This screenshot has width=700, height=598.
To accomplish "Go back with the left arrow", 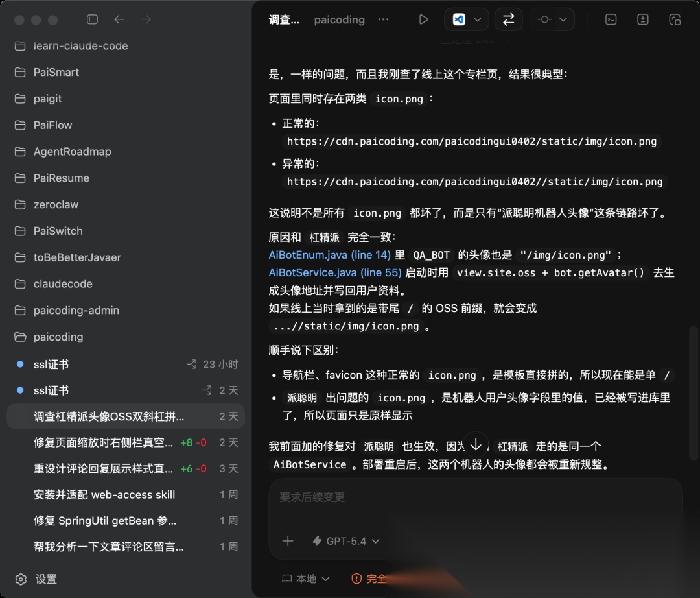I will coord(119,19).
